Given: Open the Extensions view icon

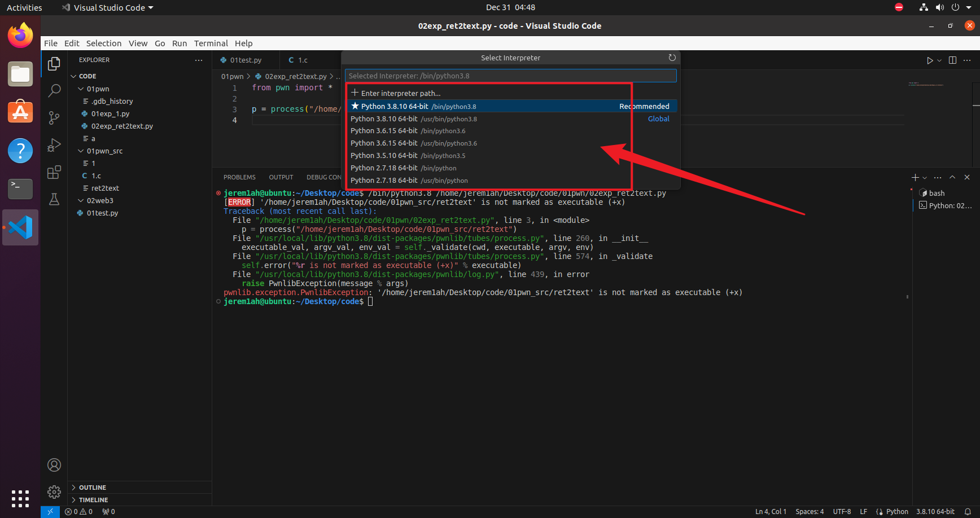Looking at the screenshot, I should pyautogui.click(x=54, y=172).
